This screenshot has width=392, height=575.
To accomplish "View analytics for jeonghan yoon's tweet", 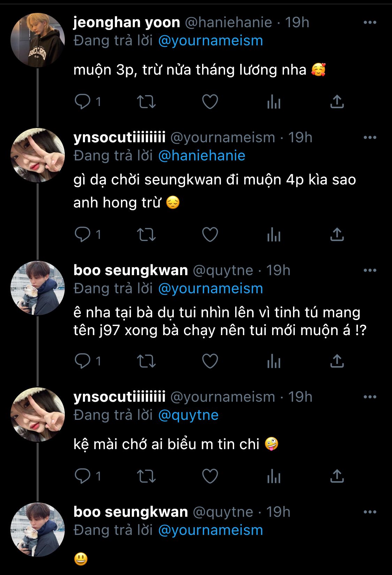I will pyautogui.click(x=274, y=102).
